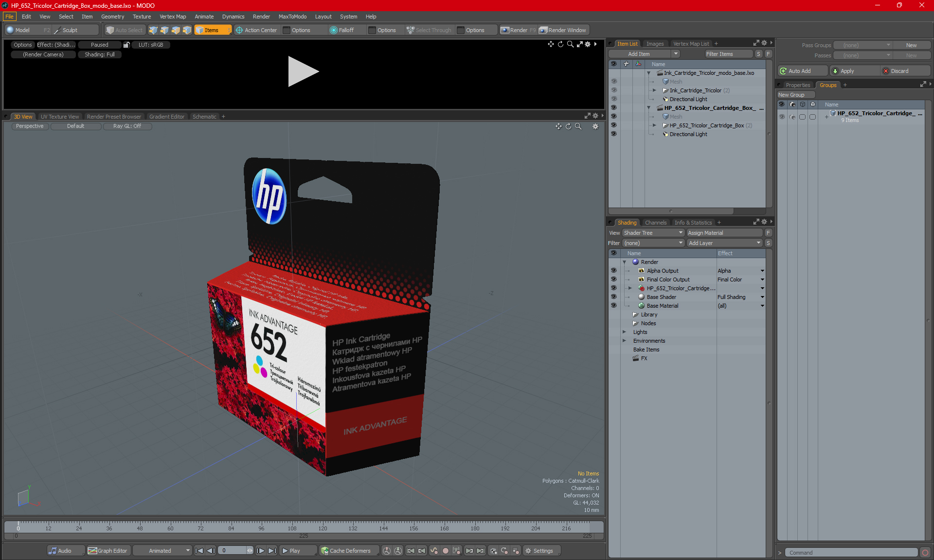Click Auto Add button
This screenshot has height=560, width=934.
(802, 71)
